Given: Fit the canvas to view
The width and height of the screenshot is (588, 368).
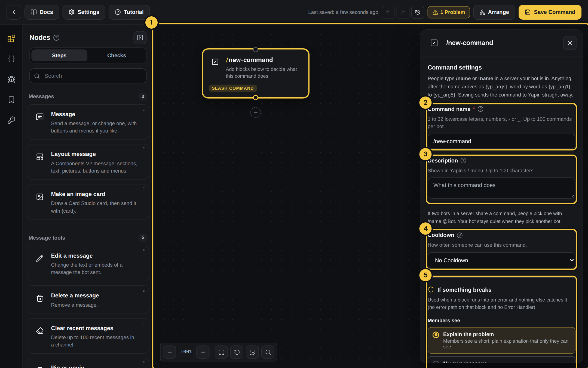Looking at the screenshot, I should 221,352.
